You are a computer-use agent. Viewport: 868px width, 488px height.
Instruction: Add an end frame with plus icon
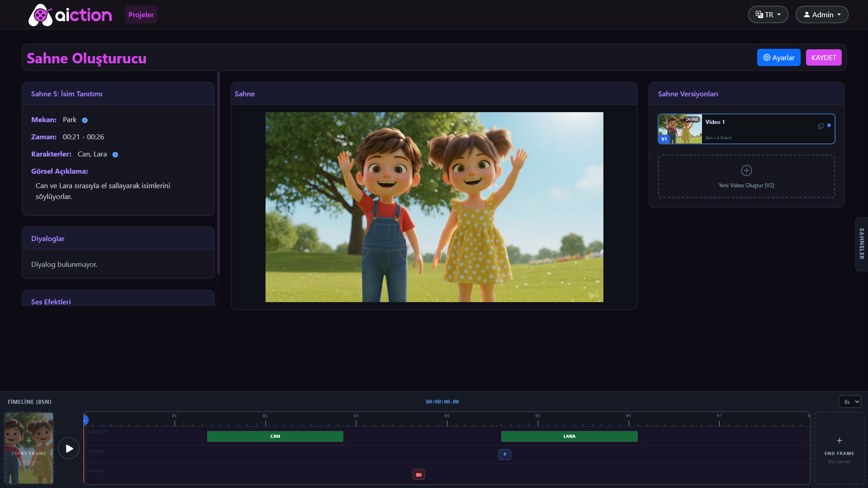point(839,441)
